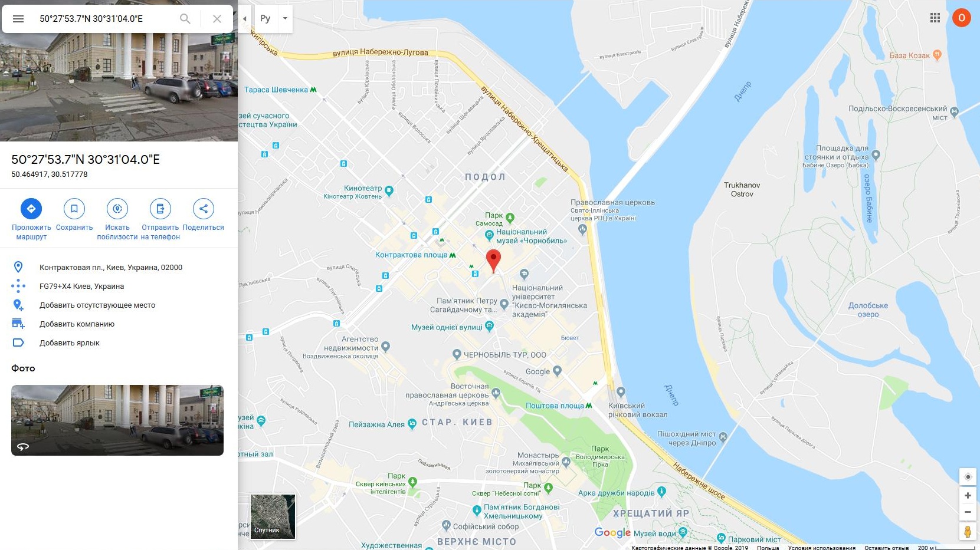Select Добавить отсутствующее место
Viewport: 980px width, 550px height.
point(97,305)
